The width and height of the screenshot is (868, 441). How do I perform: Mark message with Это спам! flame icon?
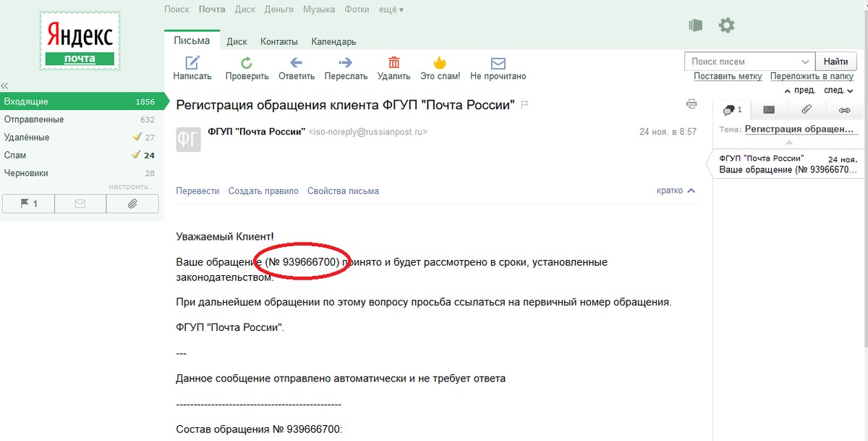439,62
